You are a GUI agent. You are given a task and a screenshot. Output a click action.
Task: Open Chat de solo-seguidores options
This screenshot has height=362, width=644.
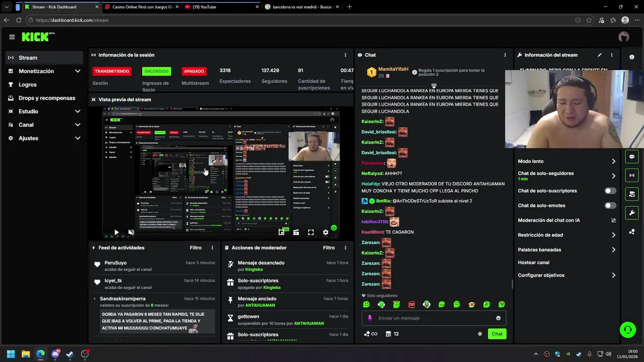point(567,176)
